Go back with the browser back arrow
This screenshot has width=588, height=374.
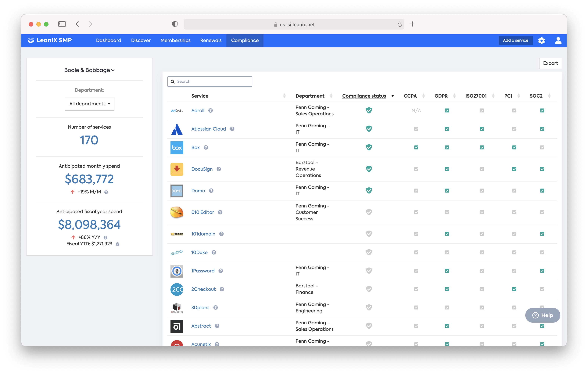click(x=77, y=24)
